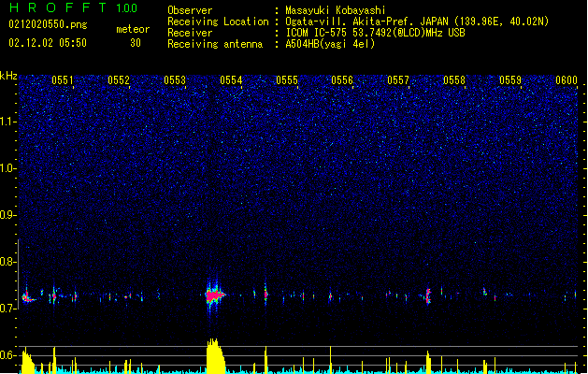
Task: Click the large magenta meteor echo before 0554
Action: pyautogui.click(x=215, y=295)
